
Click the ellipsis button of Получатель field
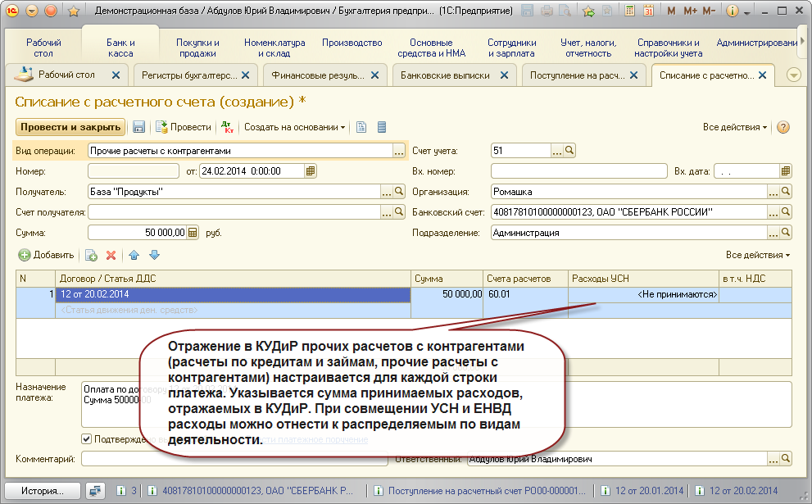point(387,192)
